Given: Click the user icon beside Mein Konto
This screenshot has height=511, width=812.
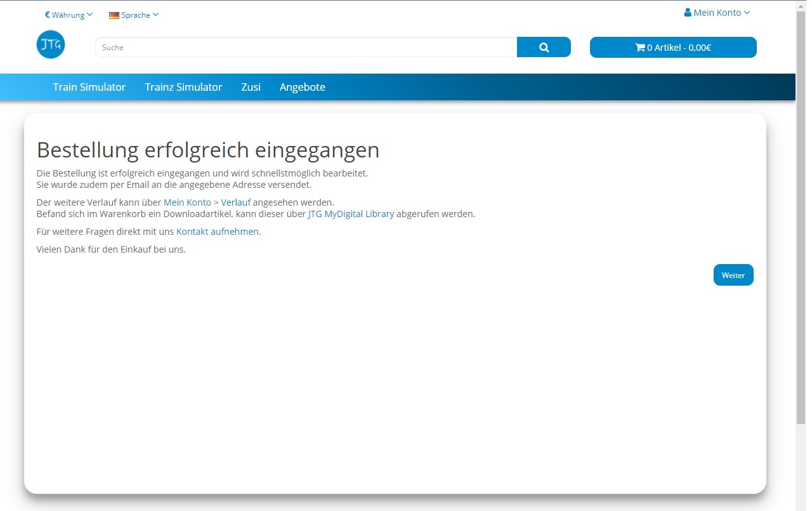Looking at the screenshot, I should [688, 12].
